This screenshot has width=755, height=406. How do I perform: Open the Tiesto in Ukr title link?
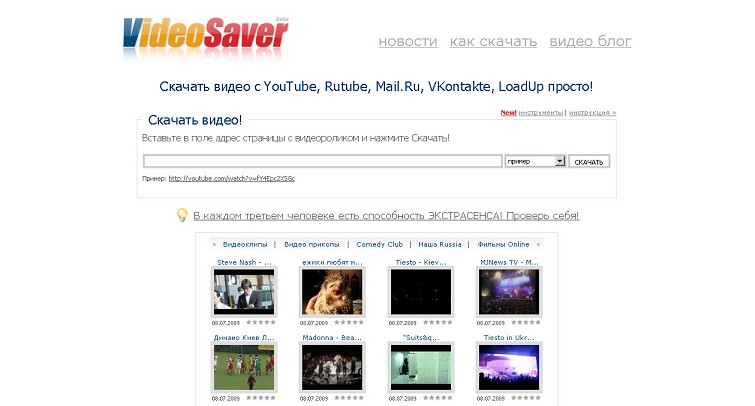[509, 338]
